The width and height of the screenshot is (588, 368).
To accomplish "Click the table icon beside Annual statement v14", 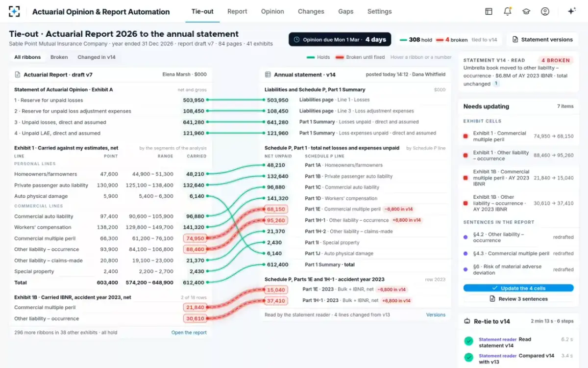I will [268, 75].
